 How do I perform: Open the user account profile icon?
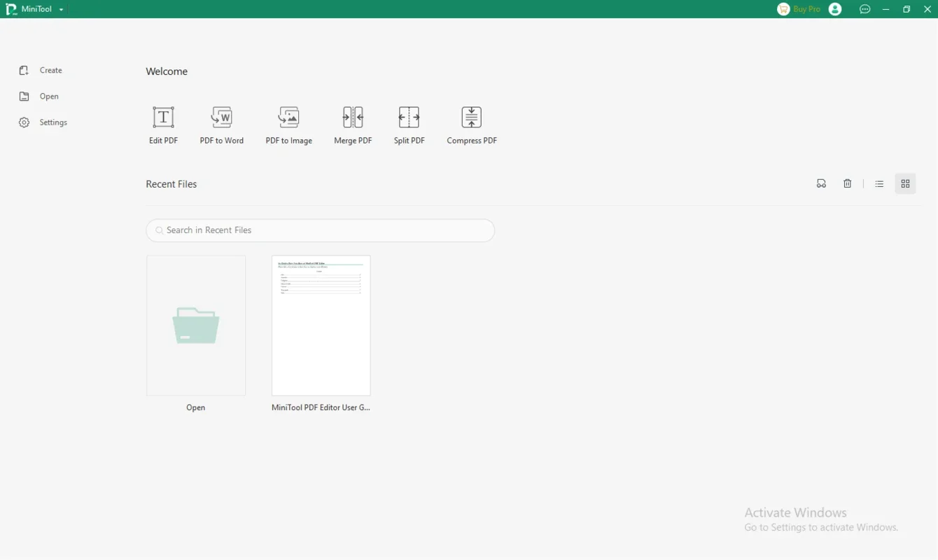click(x=835, y=9)
